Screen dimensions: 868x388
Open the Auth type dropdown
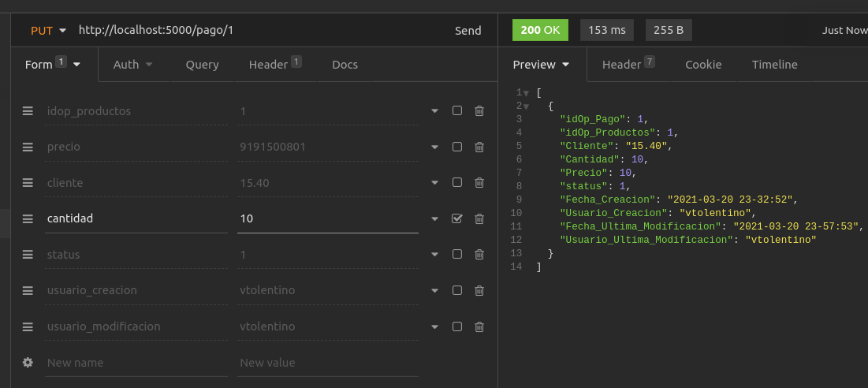tap(133, 64)
